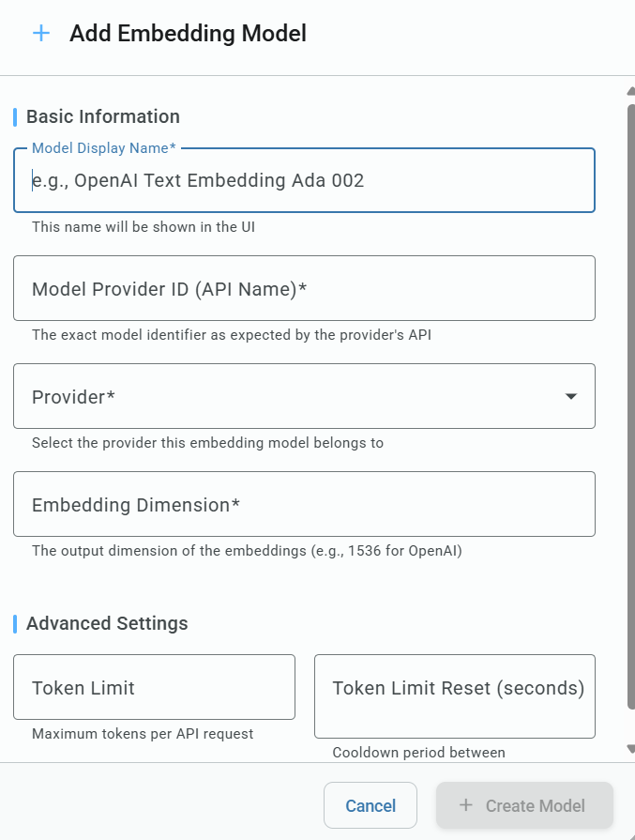Click the blue accent bar beside Basic Information
The height and width of the screenshot is (840, 635).
[13, 116]
